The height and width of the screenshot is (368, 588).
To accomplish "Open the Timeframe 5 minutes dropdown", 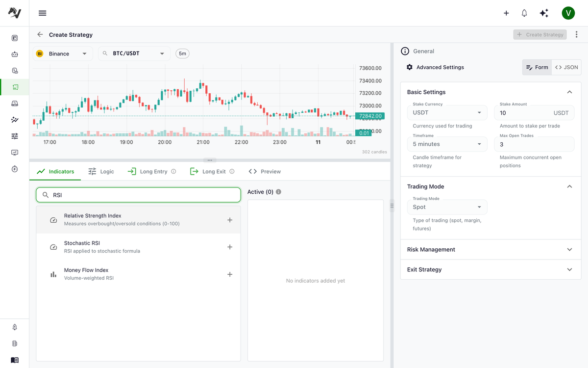I will click(447, 144).
